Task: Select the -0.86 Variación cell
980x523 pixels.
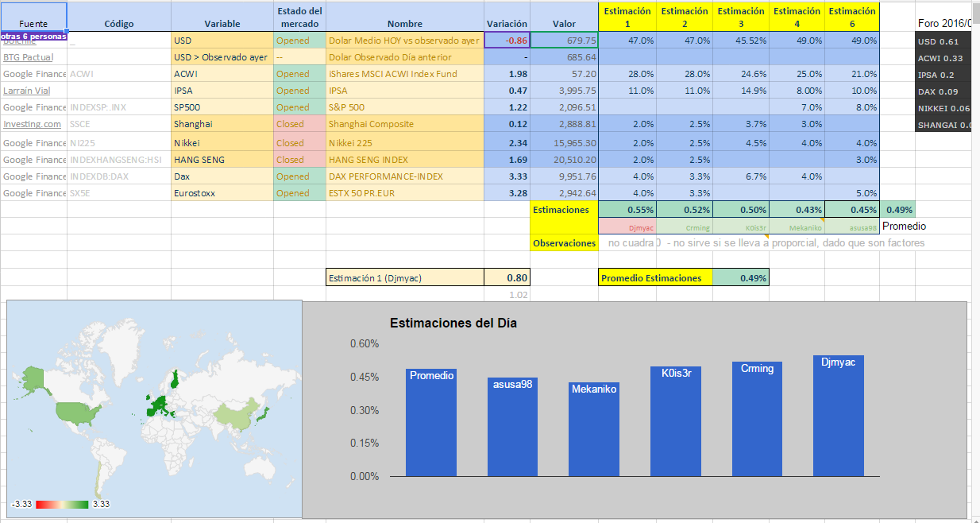Action: [507, 41]
